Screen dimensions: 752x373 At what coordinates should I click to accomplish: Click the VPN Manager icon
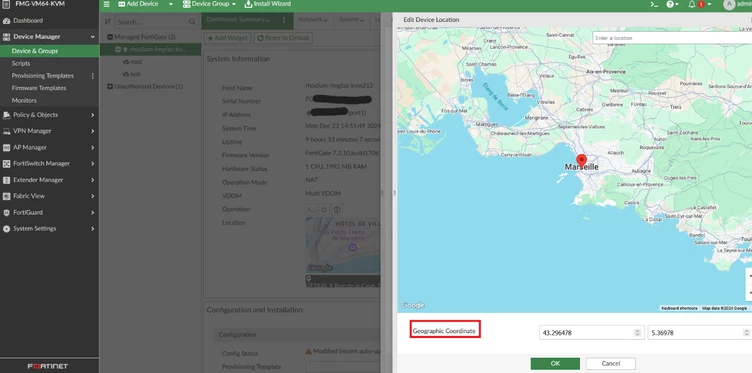(6, 131)
